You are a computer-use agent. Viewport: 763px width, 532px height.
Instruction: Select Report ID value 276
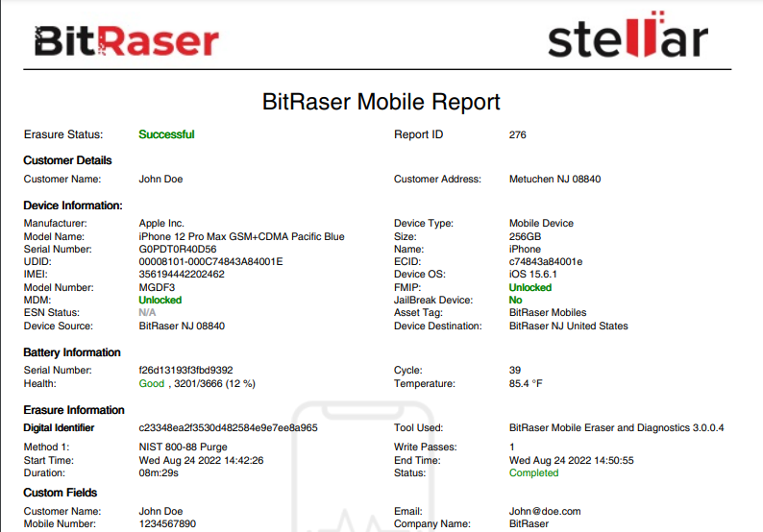[517, 134]
